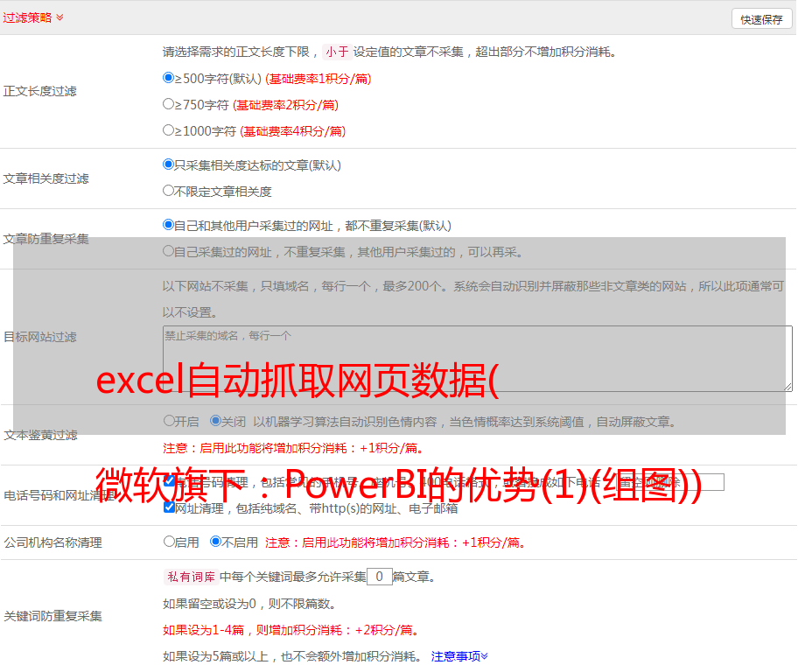Select 启用 for 公司机构名称清理

coord(169,542)
